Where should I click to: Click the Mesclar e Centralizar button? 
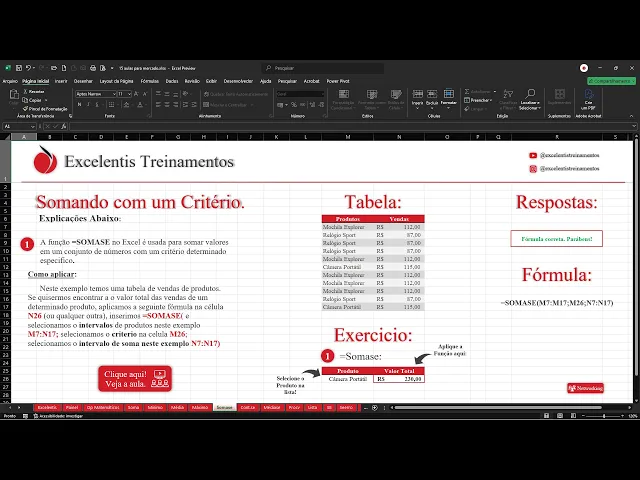point(225,105)
